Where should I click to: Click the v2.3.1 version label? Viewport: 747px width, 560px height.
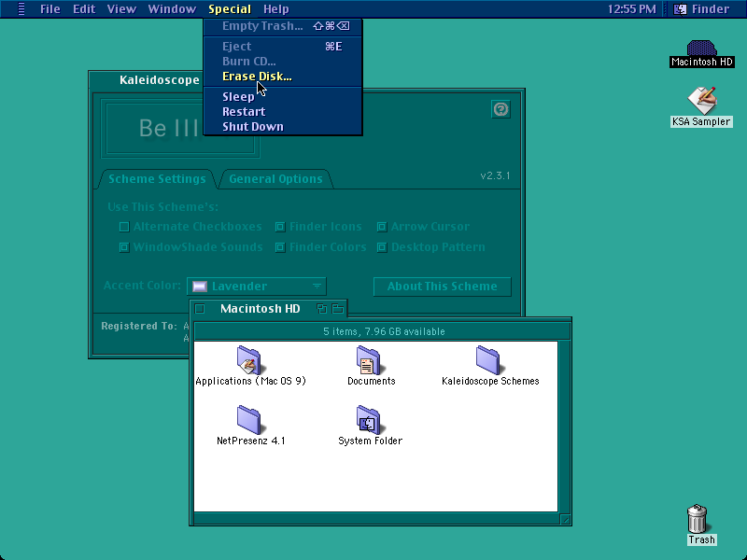[495, 175]
